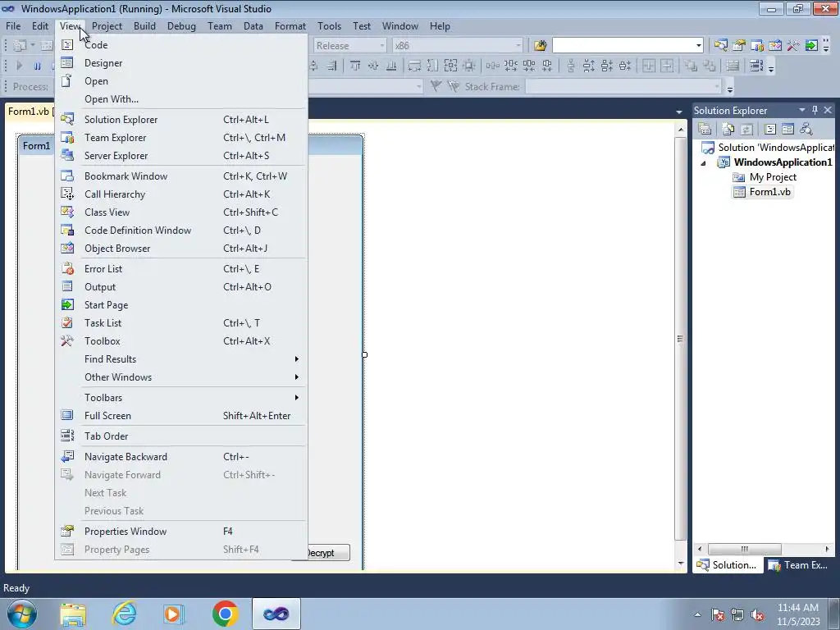Click the Task List icon

coord(67,323)
